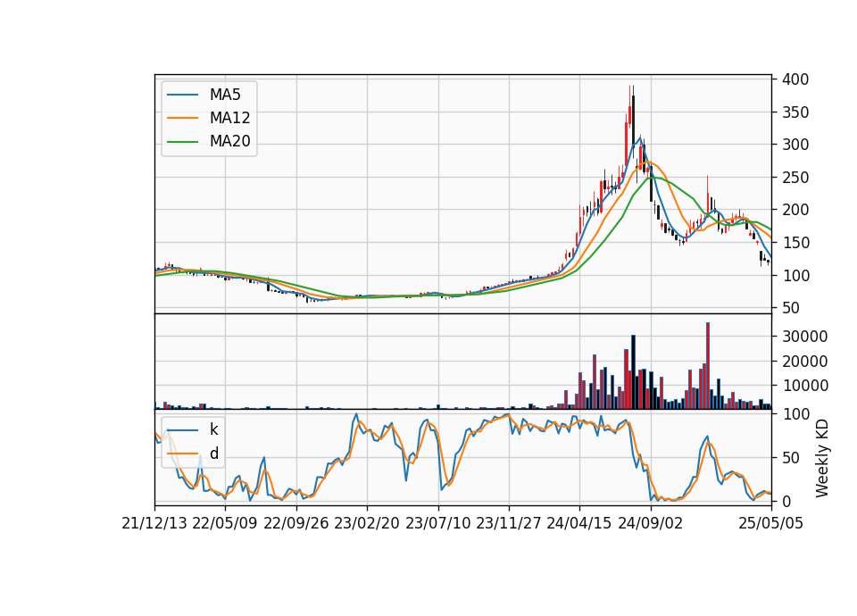Click the 23/11/27 date tick label
The image size is (857, 616).
(509, 523)
